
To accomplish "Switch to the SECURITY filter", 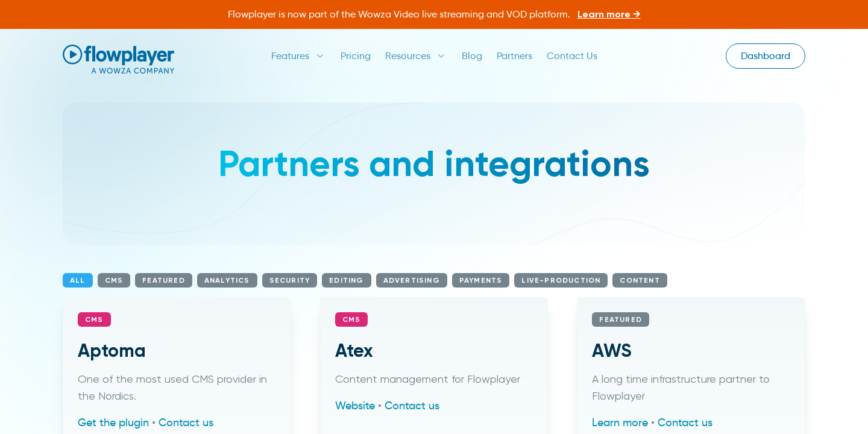I will 289,280.
